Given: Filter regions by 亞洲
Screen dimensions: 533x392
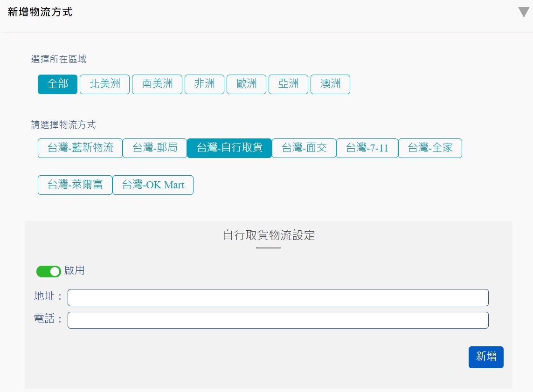Looking at the screenshot, I should point(288,84).
